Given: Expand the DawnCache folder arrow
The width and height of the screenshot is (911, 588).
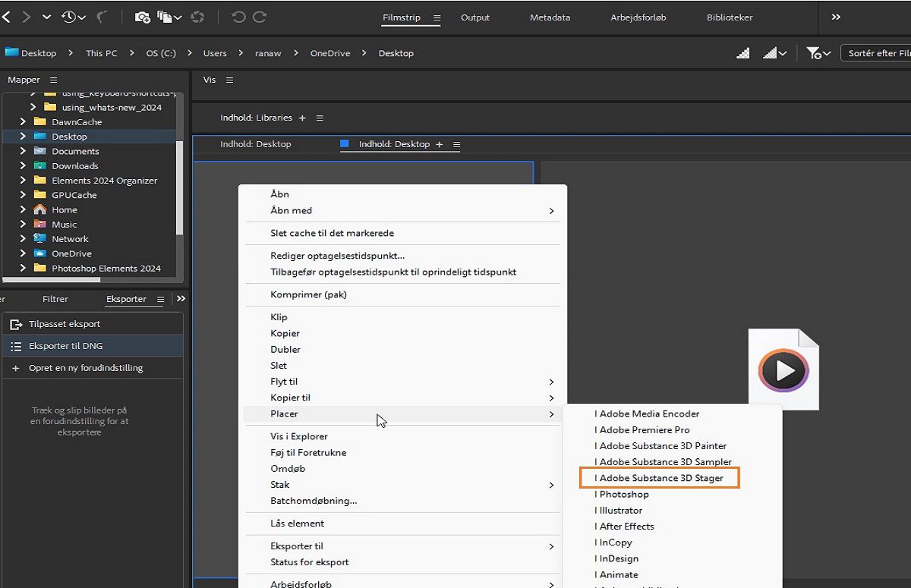Looking at the screenshot, I should coord(23,121).
